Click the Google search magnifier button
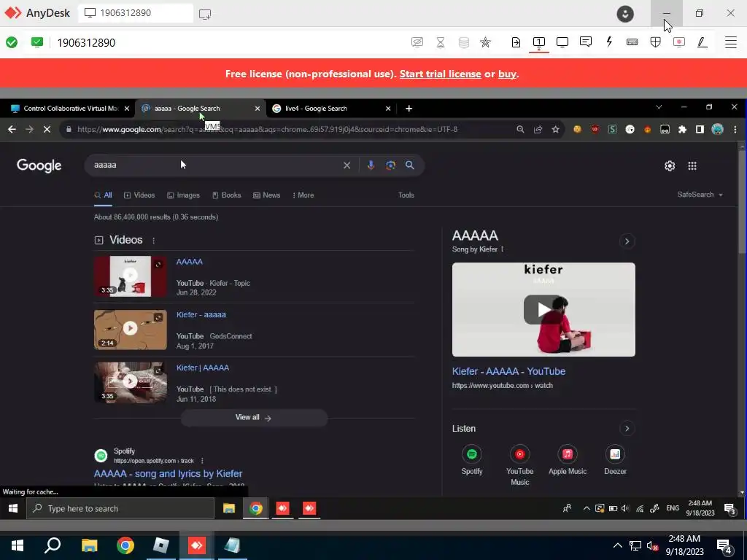Image resolution: width=747 pixels, height=560 pixels. [410, 166]
